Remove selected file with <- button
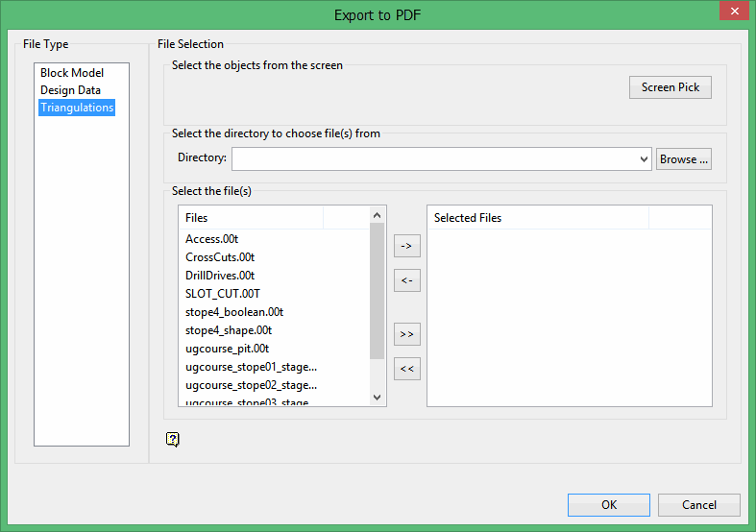The image size is (756, 532). coord(407,281)
